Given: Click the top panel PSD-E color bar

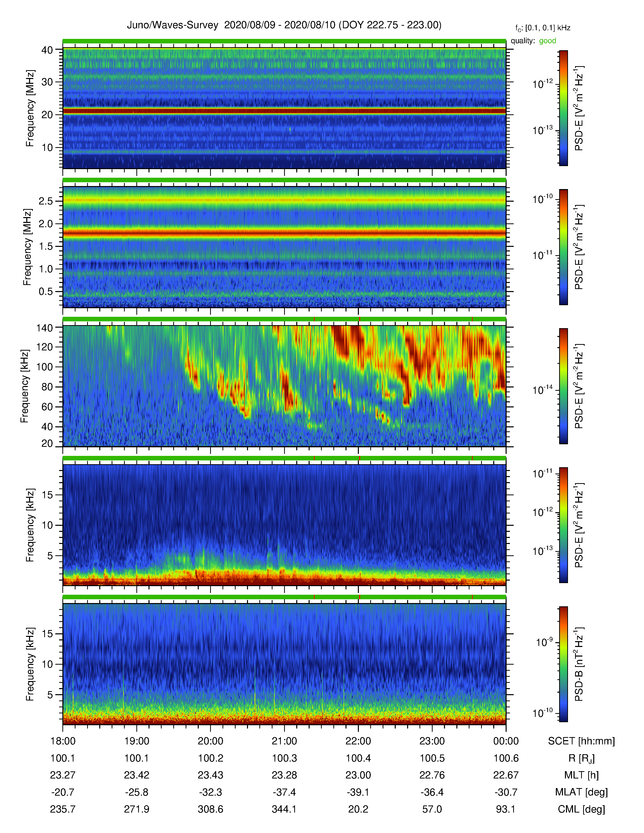Looking at the screenshot, I should [563, 108].
